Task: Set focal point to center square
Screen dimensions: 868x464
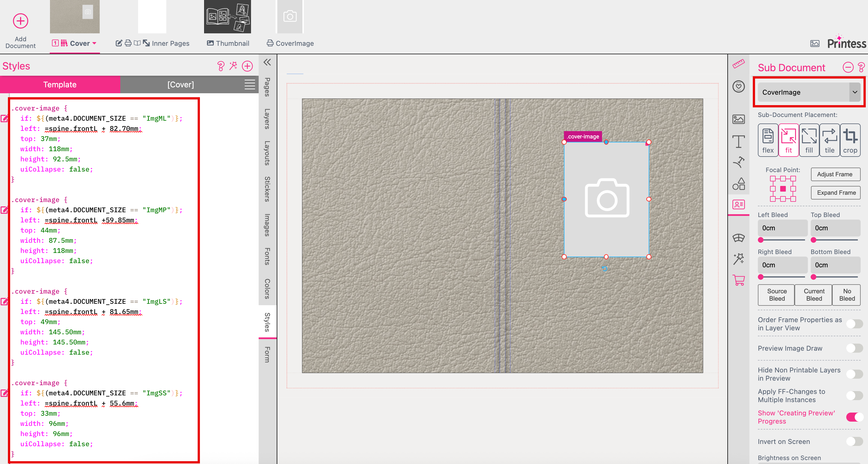Action: [x=783, y=189]
